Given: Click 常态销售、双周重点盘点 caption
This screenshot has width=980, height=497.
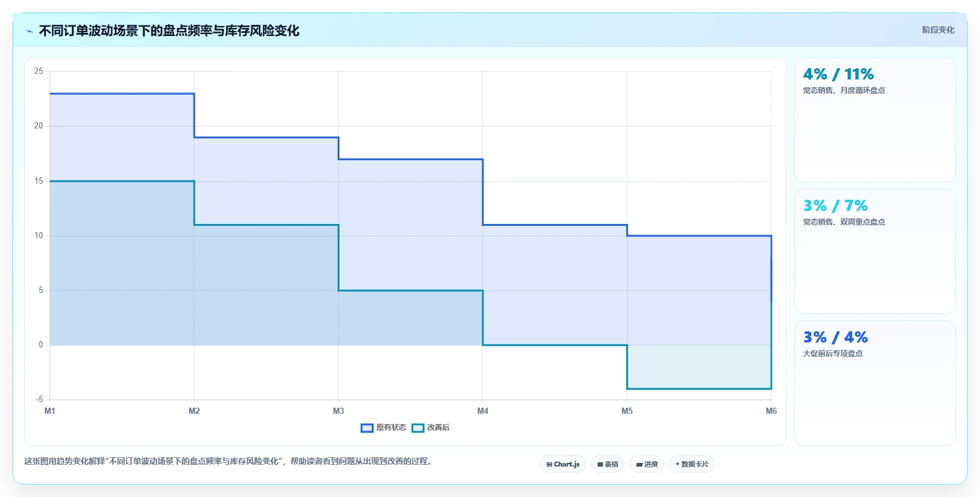Looking at the screenshot, I should tap(843, 222).
